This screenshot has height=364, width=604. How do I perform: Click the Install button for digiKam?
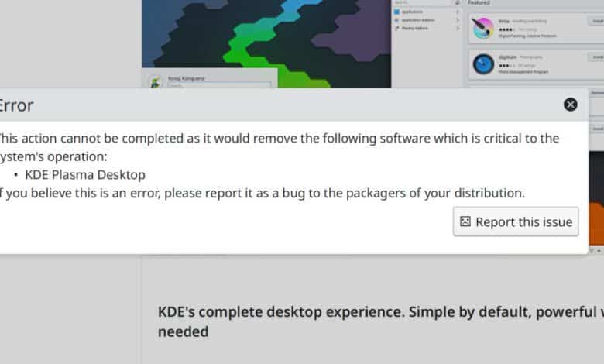pyautogui.click(x=597, y=57)
